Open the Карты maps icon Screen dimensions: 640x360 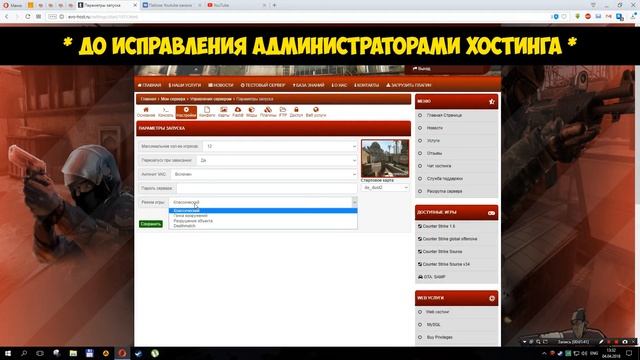pyautogui.click(x=224, y=112)
